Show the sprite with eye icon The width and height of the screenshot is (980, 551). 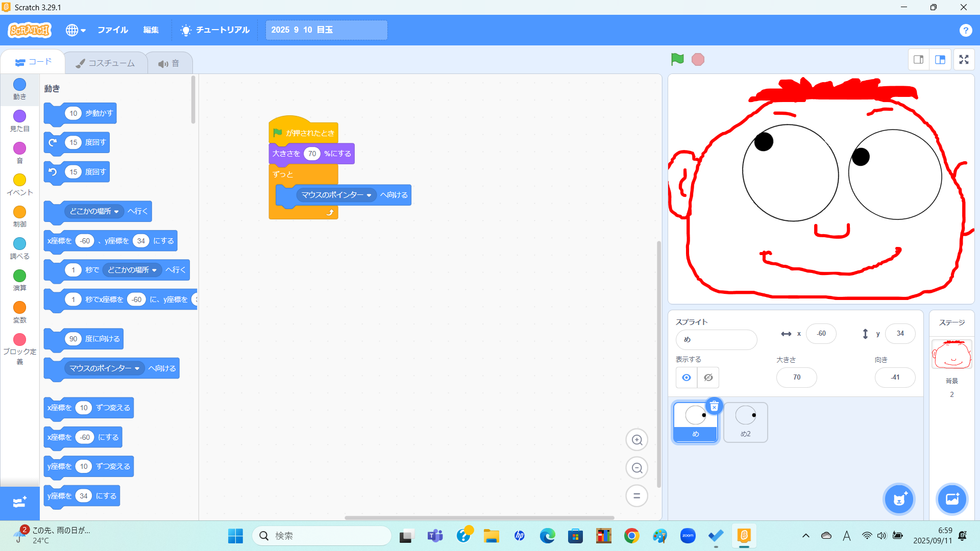(x=687, y=378)
